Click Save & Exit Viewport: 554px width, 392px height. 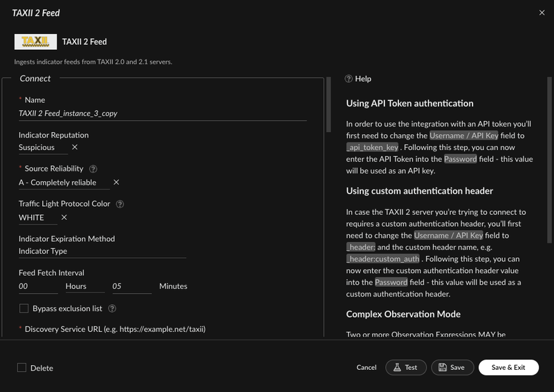coord(508,368)
